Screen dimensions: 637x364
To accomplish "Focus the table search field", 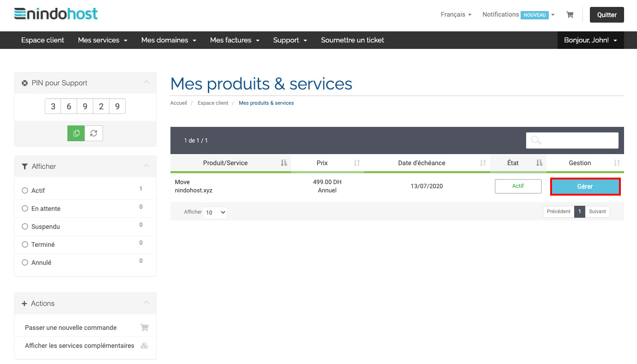I will (x=572, y=140).
